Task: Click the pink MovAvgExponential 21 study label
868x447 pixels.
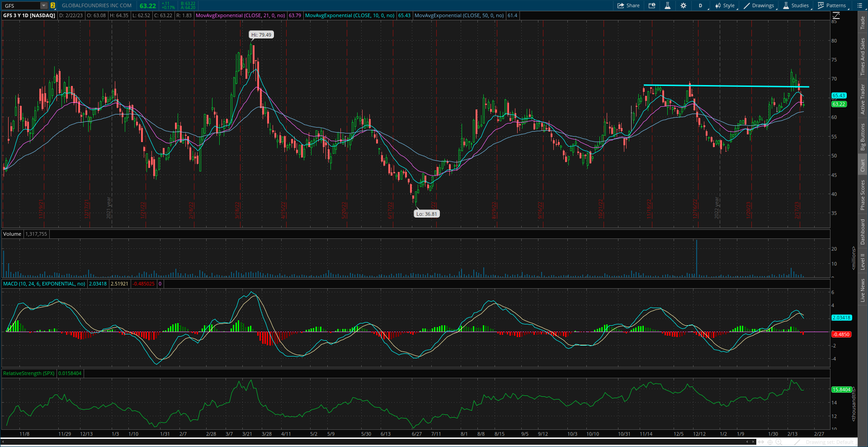Action: (240, 15)
